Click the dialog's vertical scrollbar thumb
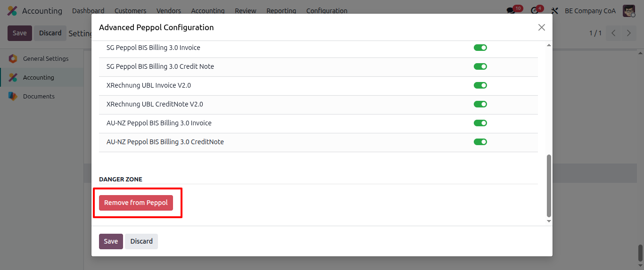The image size is (644, 270). click(x=548, y=185)
